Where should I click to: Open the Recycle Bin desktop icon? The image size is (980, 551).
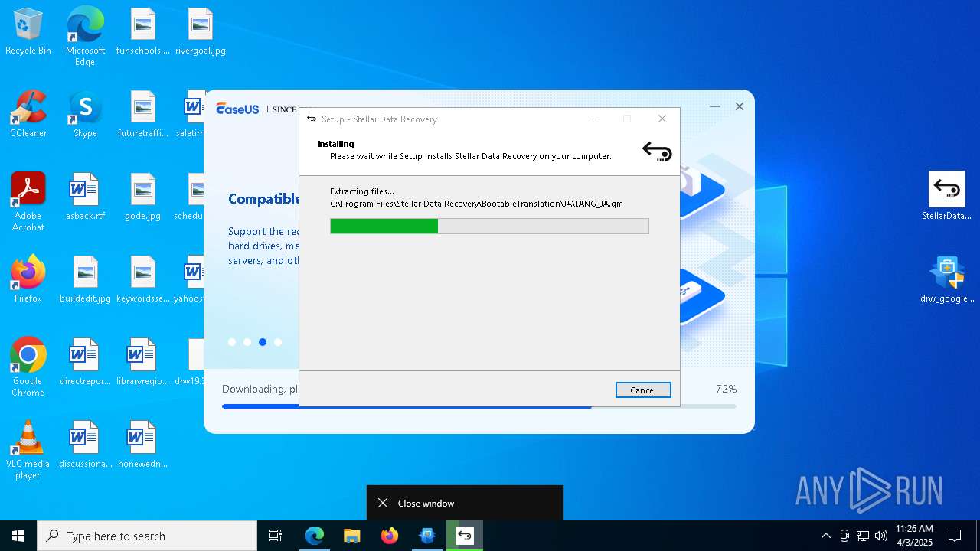pos(28,32)
